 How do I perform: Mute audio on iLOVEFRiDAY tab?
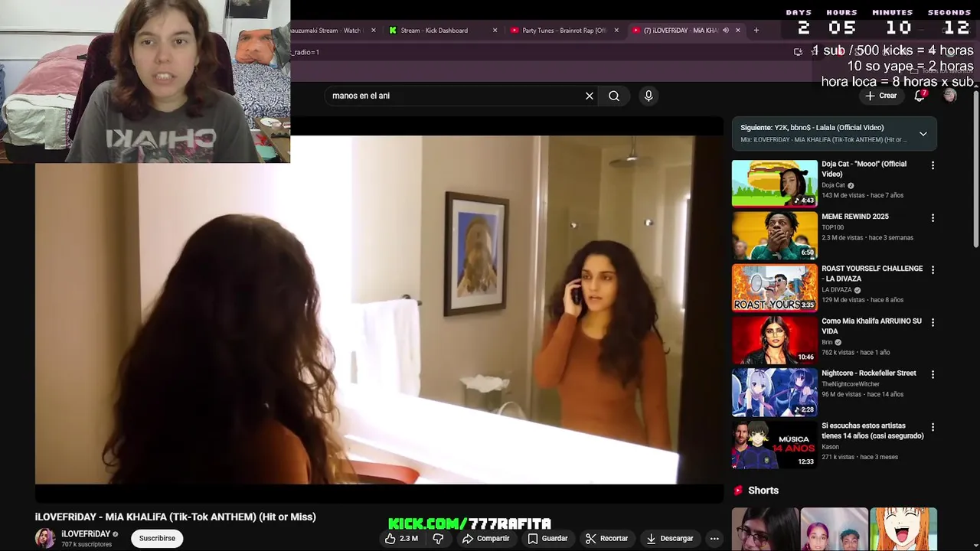[x=726, y=31]
